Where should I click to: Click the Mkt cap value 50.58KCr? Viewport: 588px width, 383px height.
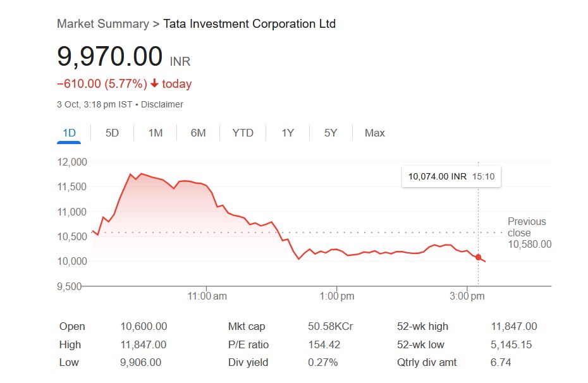click(x=330, y=327)
